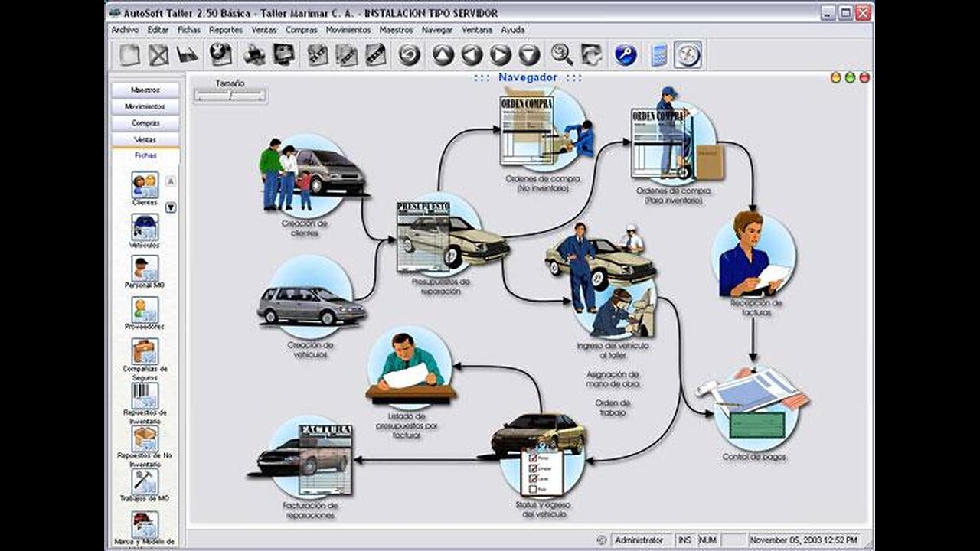Open Ordenes de compra (No inventario)

pyautogui.click(x=546, y=129)
